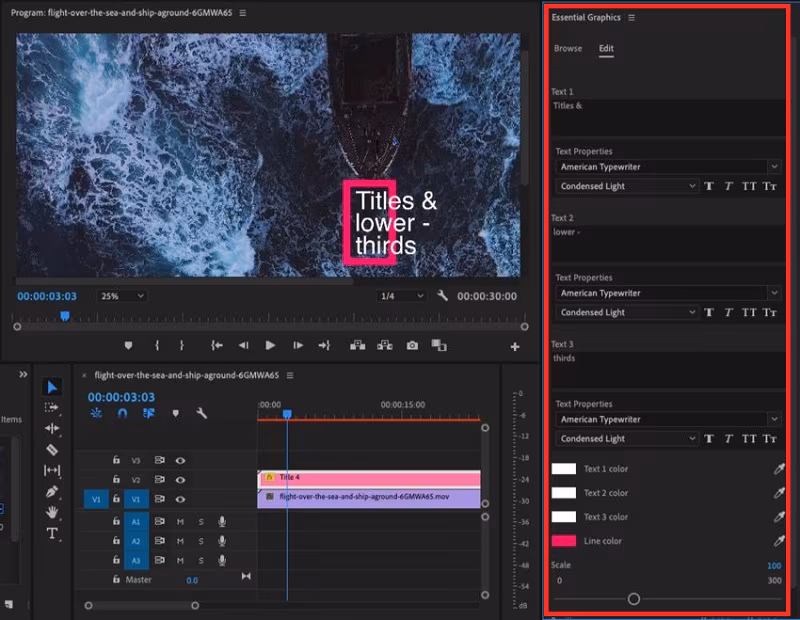The width and height of the screenshot is (800, 620).
Task: Mute audio track A1
Action: click(x=181, y=521)
